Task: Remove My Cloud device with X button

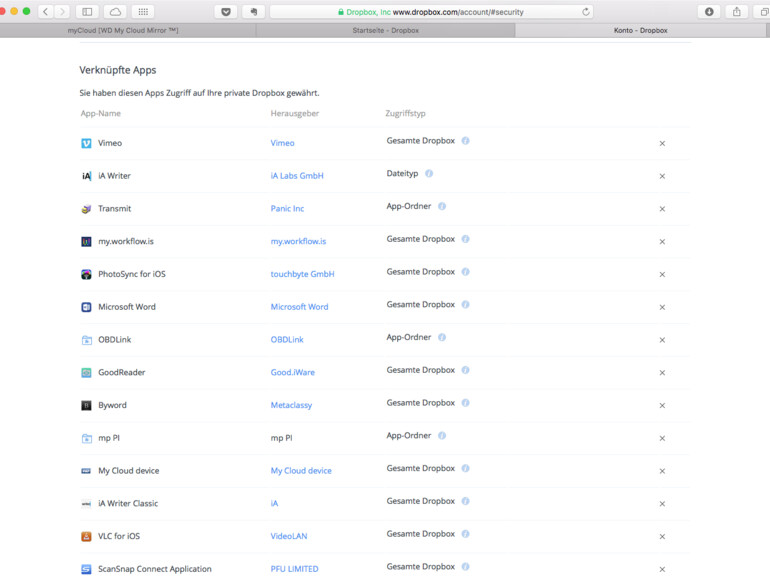Action: pyautogui.click(x=662, y=471)
